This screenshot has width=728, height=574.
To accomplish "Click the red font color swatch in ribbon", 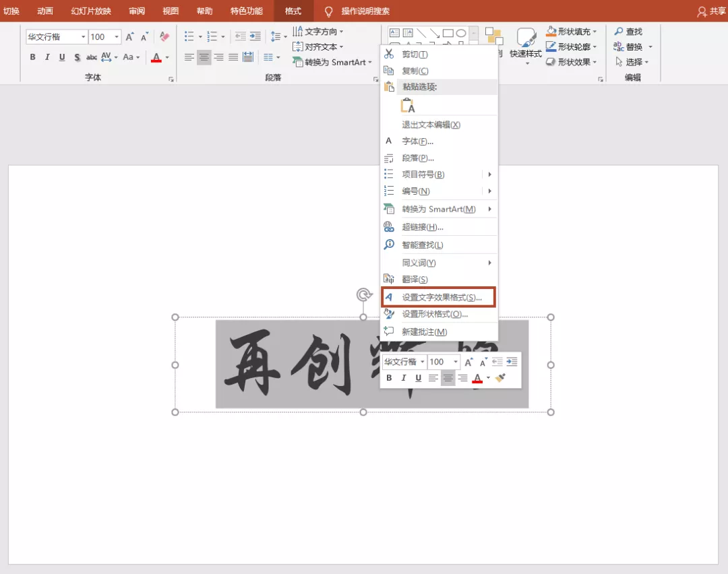I will (156, 58).
